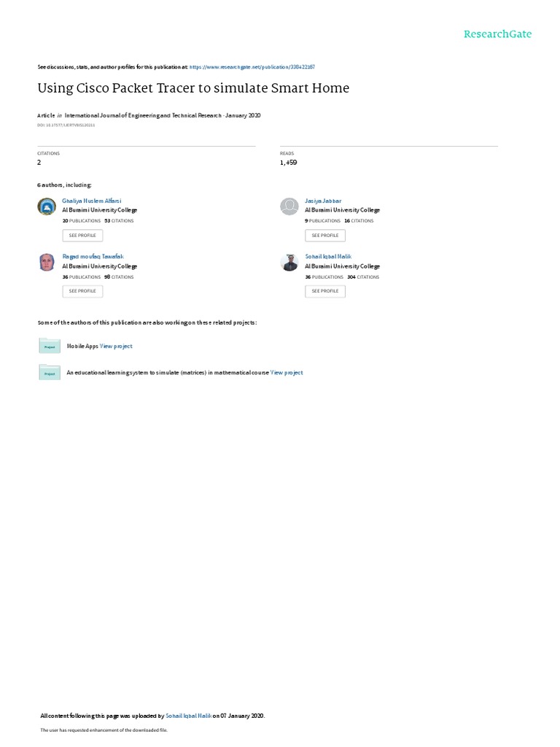
Task: Open Ragad Tawafak's profile photo
Action: [47, 263]
